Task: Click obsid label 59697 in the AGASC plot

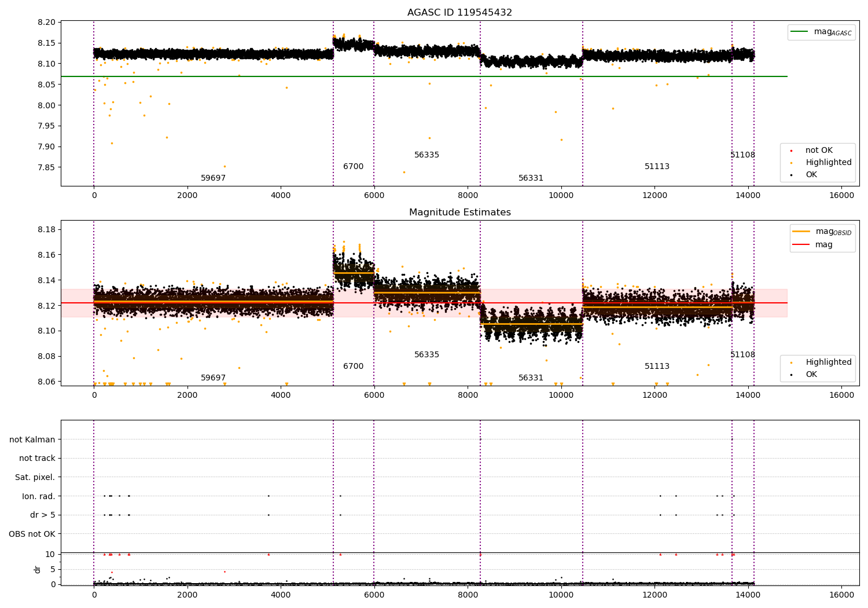Action: coord(214,178)
